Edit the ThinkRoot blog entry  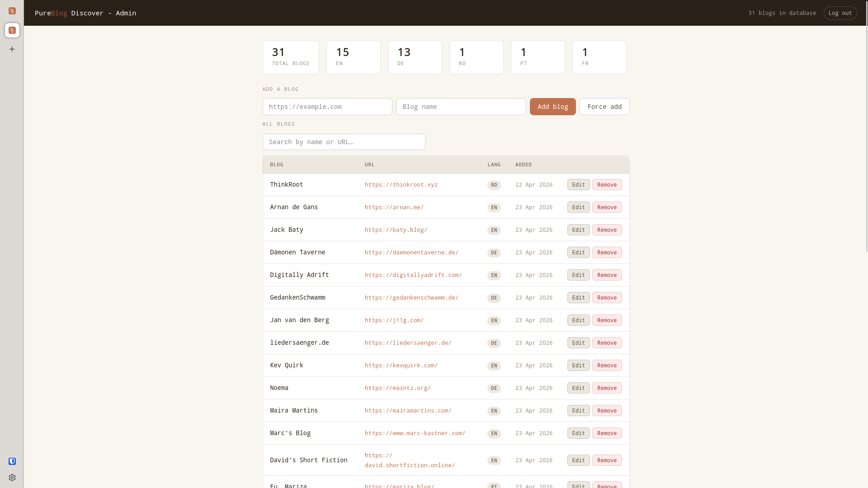coord(578,184)
